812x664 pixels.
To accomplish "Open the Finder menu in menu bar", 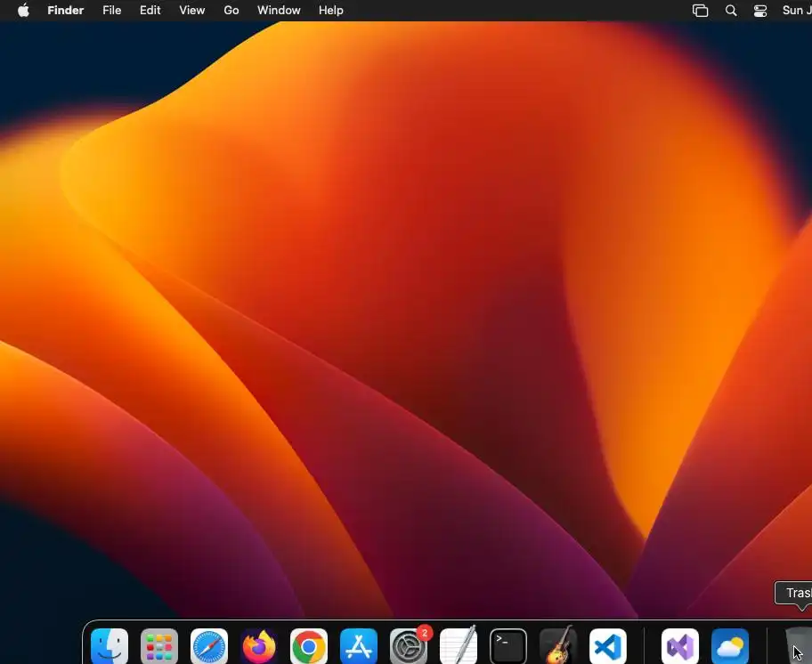I will (65, 11).
